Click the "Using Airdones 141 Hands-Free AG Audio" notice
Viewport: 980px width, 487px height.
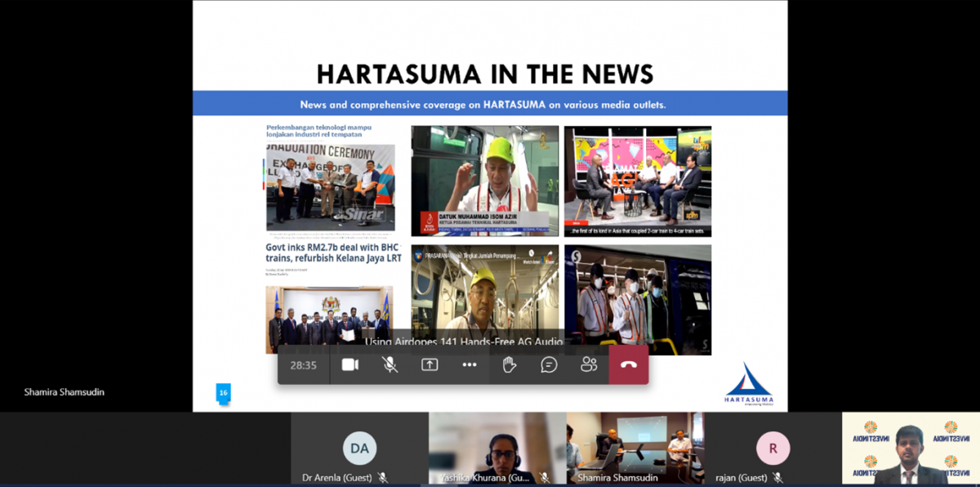click(x=463, y=342)
